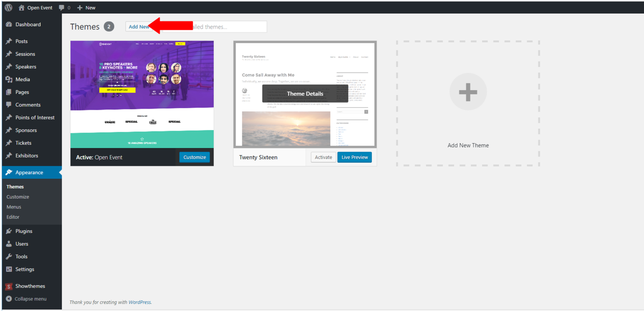The height and width of the screenshot is (311, 644).
Task: Activate the Twenty Sixteen theme
Action: pyautogui.click(x=323, y=157)
